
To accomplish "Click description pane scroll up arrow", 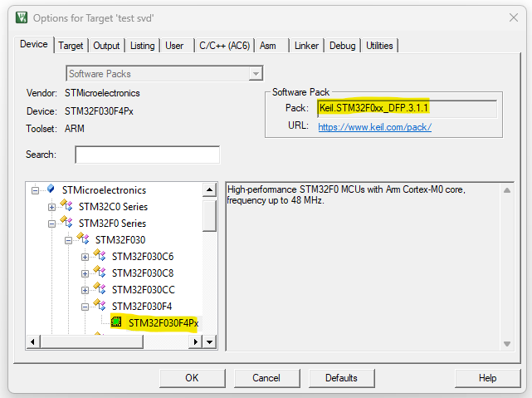I will point(507,190).
